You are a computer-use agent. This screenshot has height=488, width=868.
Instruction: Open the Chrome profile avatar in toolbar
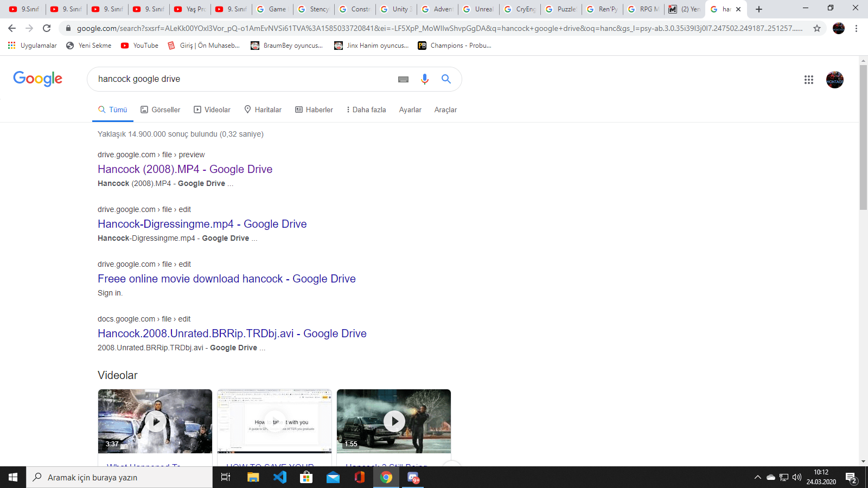[x=839, y=28]
